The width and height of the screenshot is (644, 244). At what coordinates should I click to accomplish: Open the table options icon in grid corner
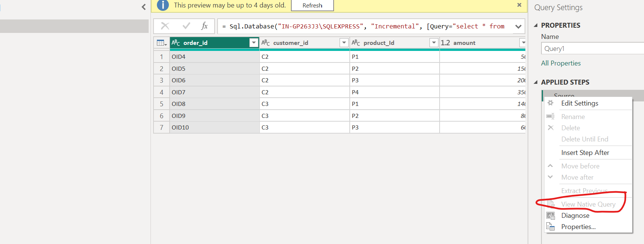click(162, 43)
